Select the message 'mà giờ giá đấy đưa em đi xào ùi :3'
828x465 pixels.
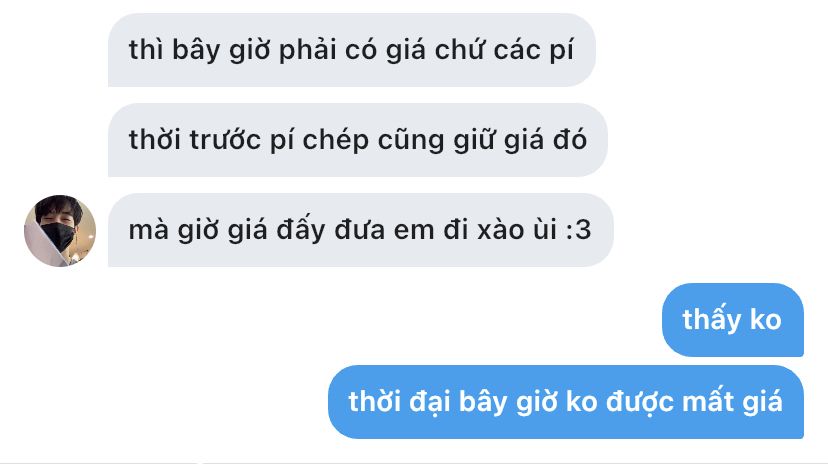tap(361, 230)
